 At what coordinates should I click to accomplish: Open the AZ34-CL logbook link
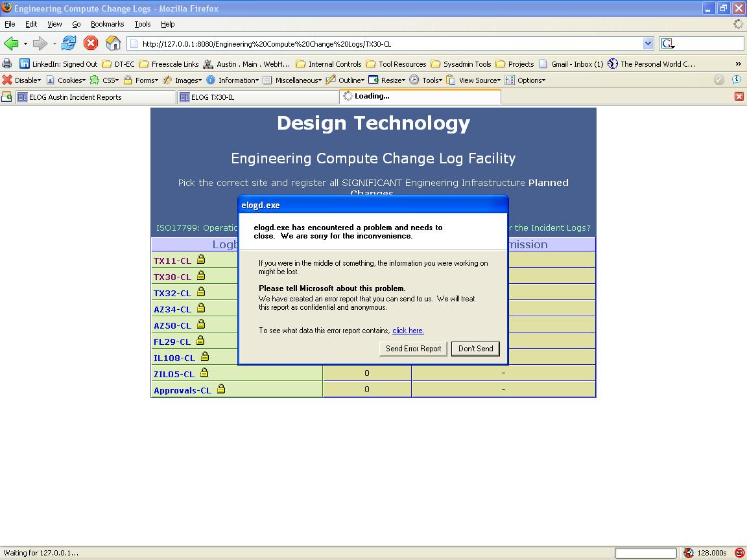pos(172,310)
